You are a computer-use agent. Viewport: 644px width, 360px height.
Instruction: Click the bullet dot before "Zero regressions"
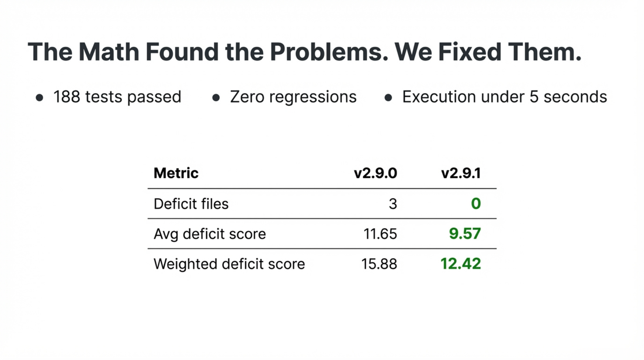click(x=216, y=98)
